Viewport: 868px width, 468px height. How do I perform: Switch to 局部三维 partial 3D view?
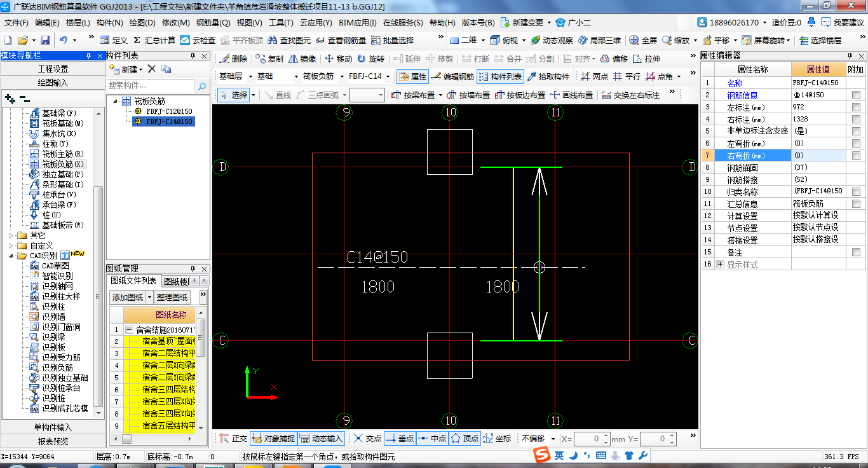pos(599,40)
